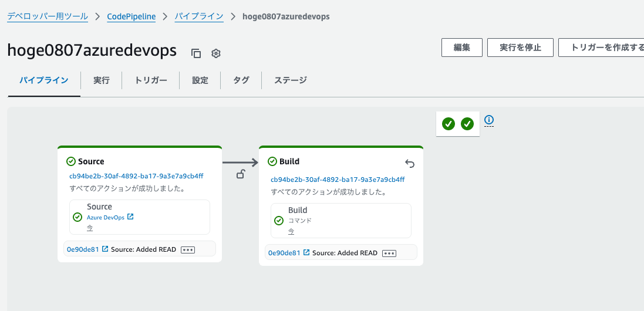Click 今 timestamp in Source action
The image size is (644, 311).
[x=90, y=228]
